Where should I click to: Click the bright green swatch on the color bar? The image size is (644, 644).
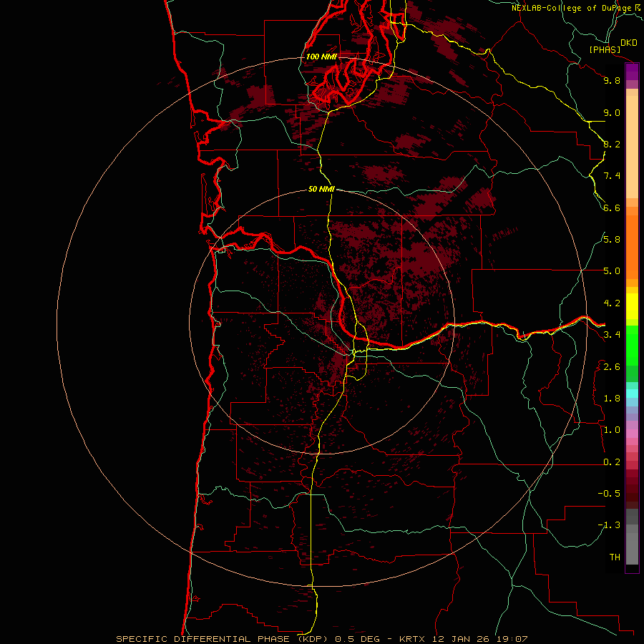click(632, 346)
